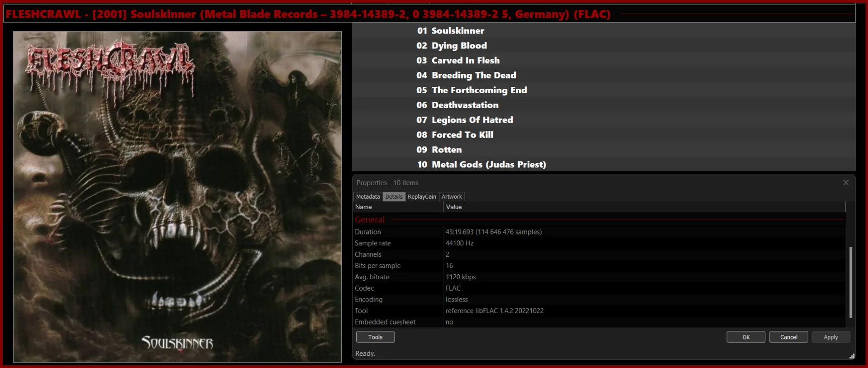Click the Soulskinner album cover artwork

[177, 196]
